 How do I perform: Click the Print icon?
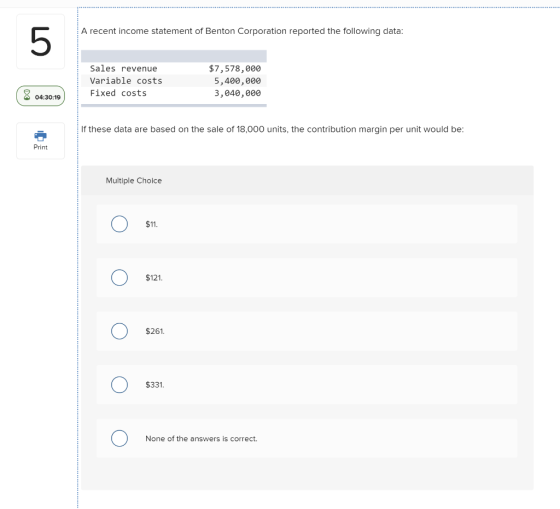click(40, 136)
